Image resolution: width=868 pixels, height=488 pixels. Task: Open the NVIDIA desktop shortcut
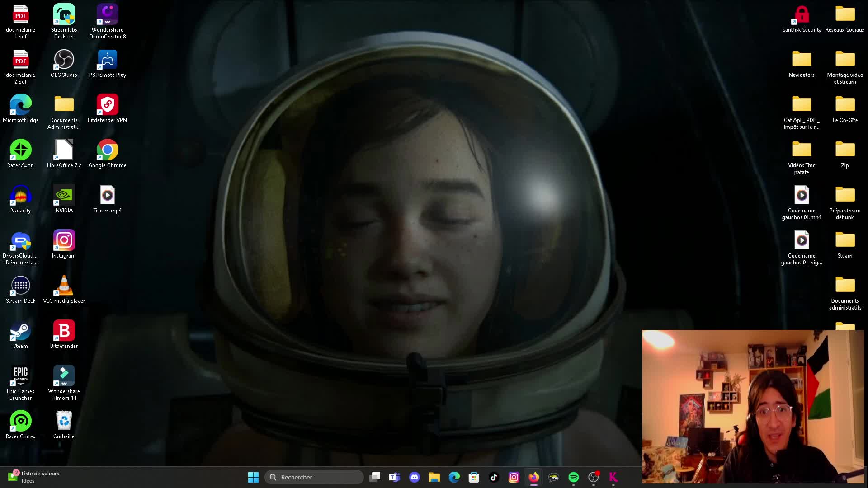tap(64, 199)
